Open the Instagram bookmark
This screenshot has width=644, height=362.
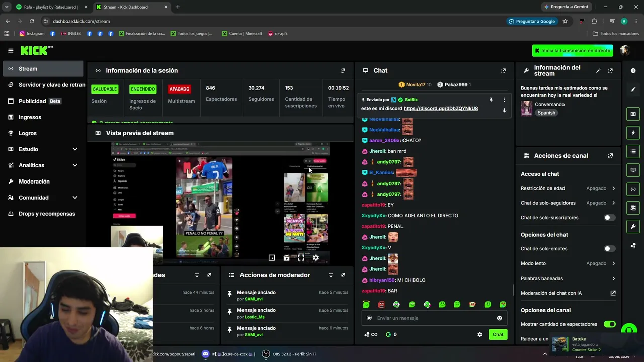tap(32, 34)
